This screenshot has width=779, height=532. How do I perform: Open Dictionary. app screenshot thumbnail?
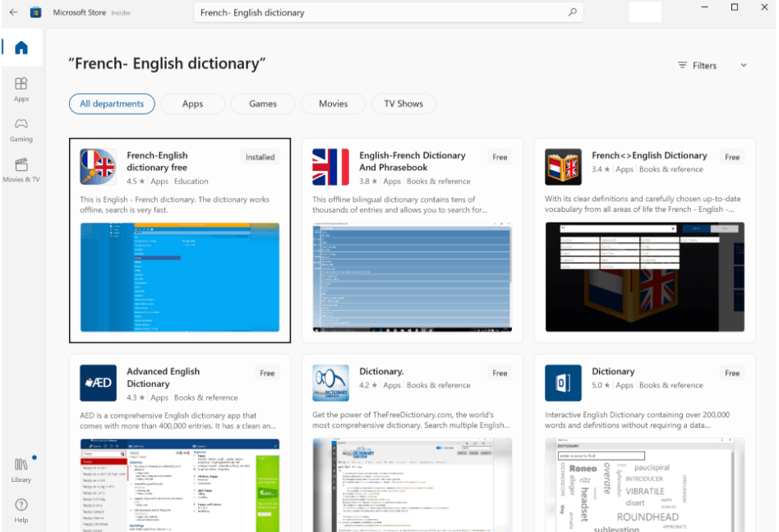click(413, 485)
